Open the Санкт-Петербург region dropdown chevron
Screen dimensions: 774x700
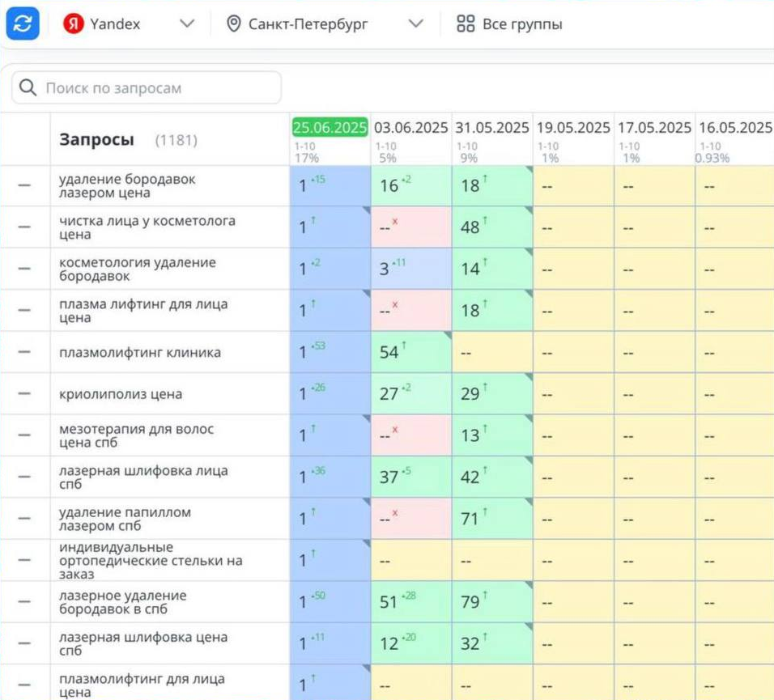[415, 23]
